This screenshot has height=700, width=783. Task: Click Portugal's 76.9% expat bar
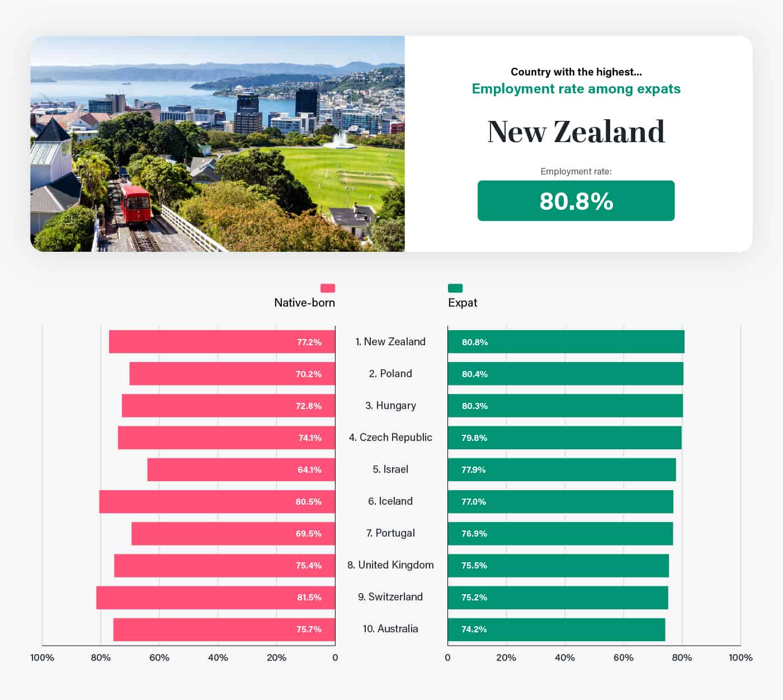(560, 533)
